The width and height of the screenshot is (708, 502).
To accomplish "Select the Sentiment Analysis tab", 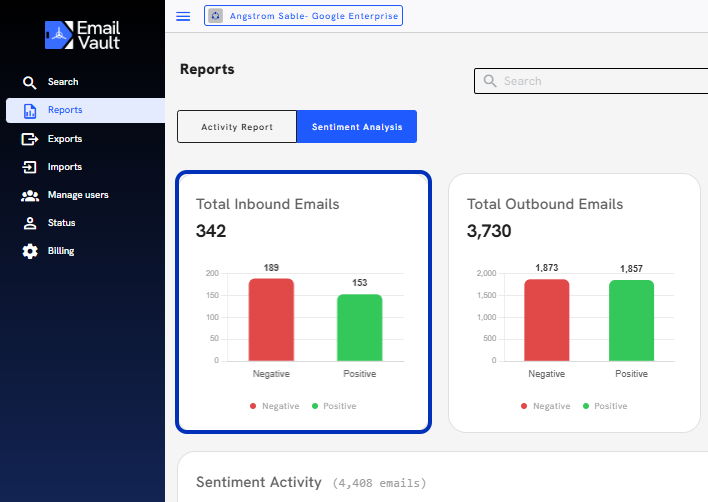I will [x=357, y=127].
